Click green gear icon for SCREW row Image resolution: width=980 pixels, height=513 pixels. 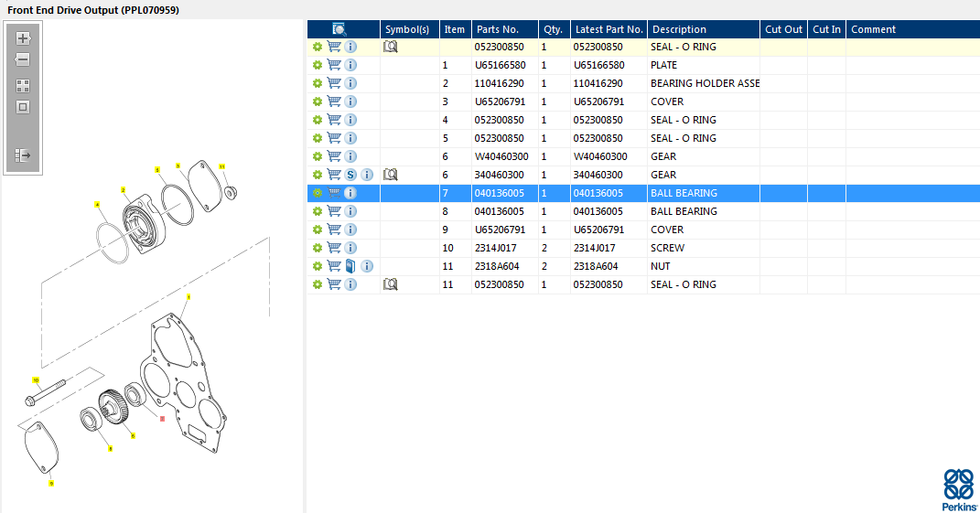318,248
